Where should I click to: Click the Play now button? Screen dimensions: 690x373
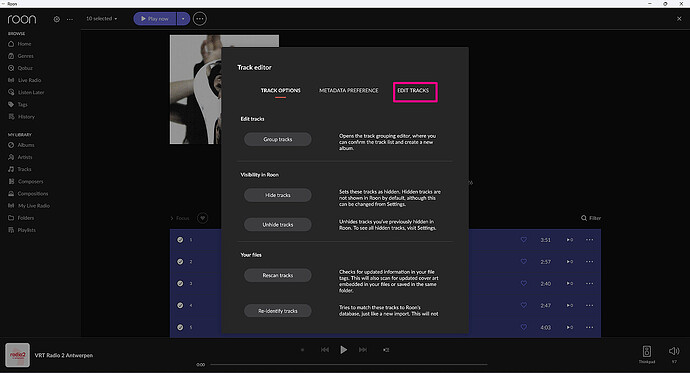pyautogui.click(x=155, y=19)
